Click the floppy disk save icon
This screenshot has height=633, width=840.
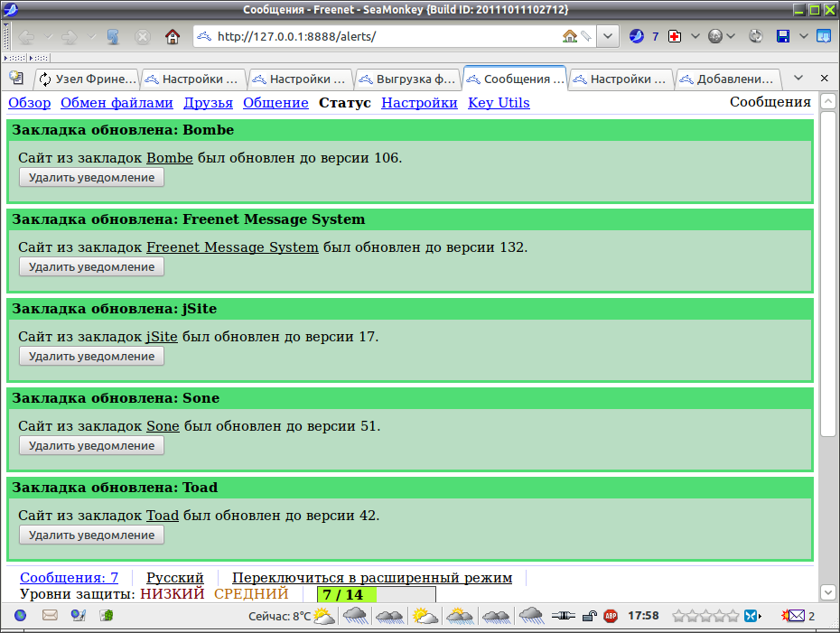(x=783, y=36)
